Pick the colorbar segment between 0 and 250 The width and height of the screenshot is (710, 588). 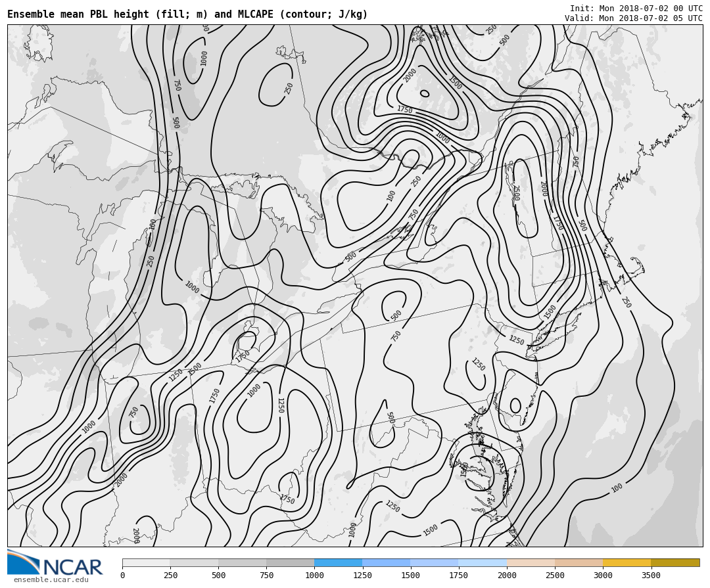(146, 562)
